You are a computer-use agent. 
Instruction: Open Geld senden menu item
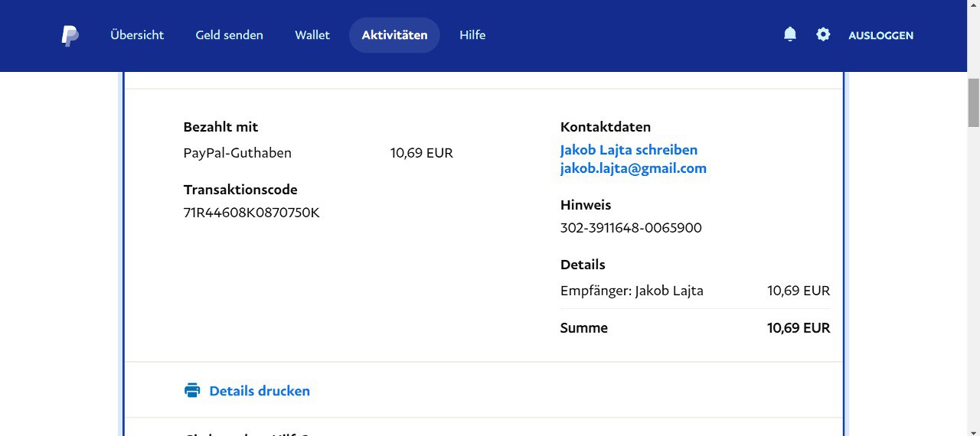(x=229, y=35)
